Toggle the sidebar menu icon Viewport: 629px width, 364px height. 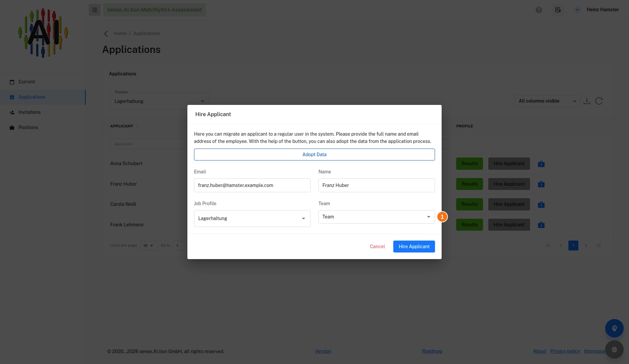pos(95,10)
